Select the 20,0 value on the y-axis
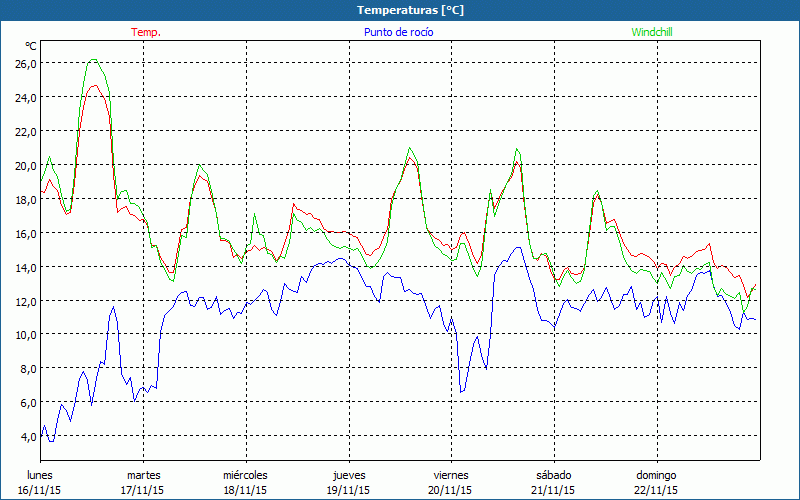800x500 pixels. 25,165
